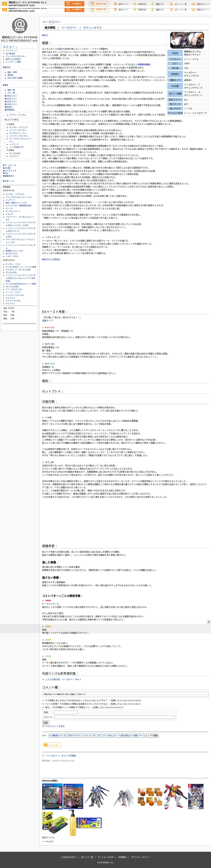Click edit pencil beside コストパターンごとの戦術考察 heading

83,596
